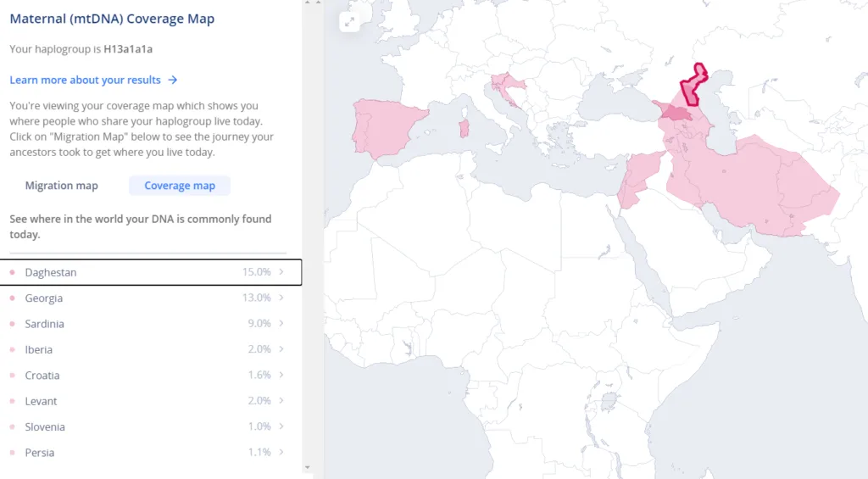The image size is (868, 479).
Task: Select the Coverage map tab
Action: pos(180,186)
